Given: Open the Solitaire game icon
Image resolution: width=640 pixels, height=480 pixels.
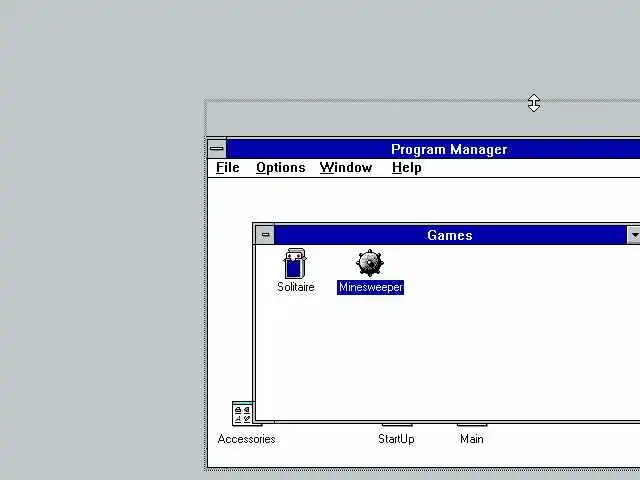Looking at the screenshot, I should click(x=295, y=263).
